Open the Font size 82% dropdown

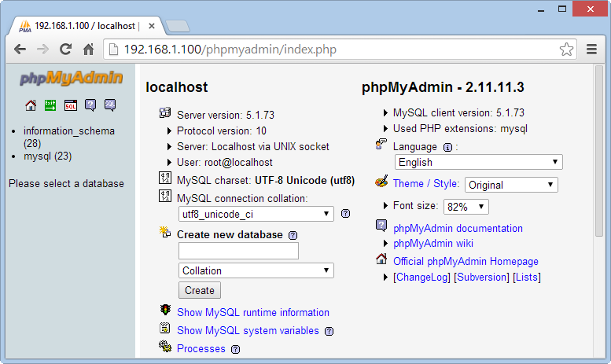pos(467,207)
